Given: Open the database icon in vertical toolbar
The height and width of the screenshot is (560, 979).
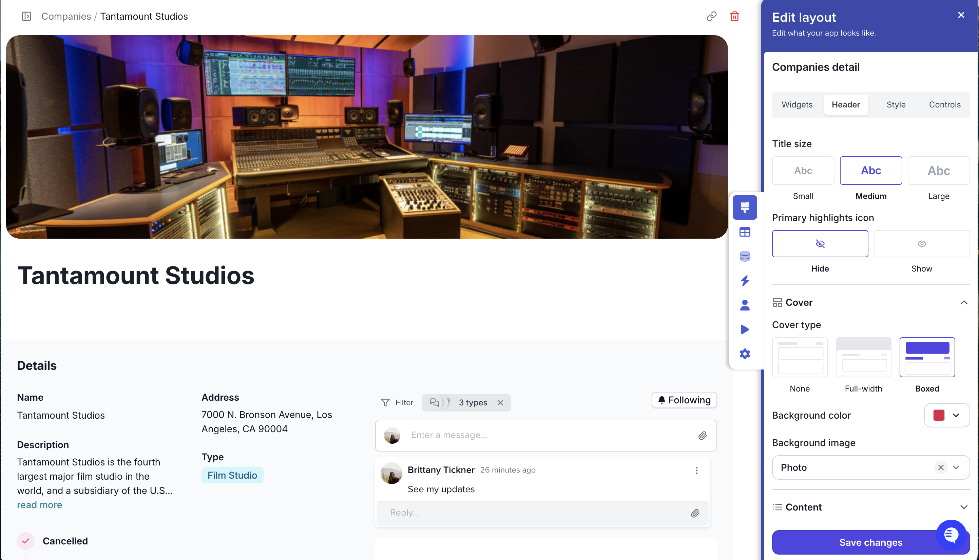Looking at the screenshot, I should click(745, 256).
